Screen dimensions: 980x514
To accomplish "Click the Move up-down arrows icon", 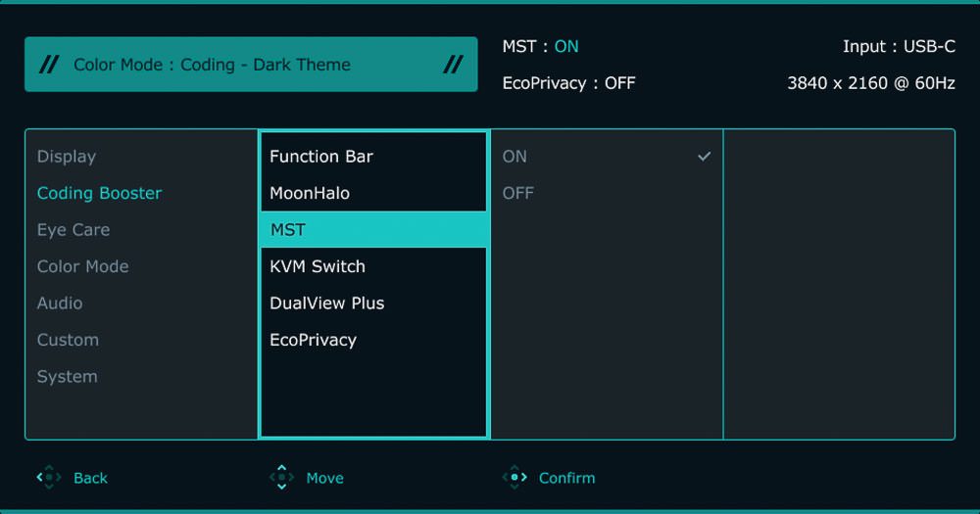I will [x=281, y=478].
